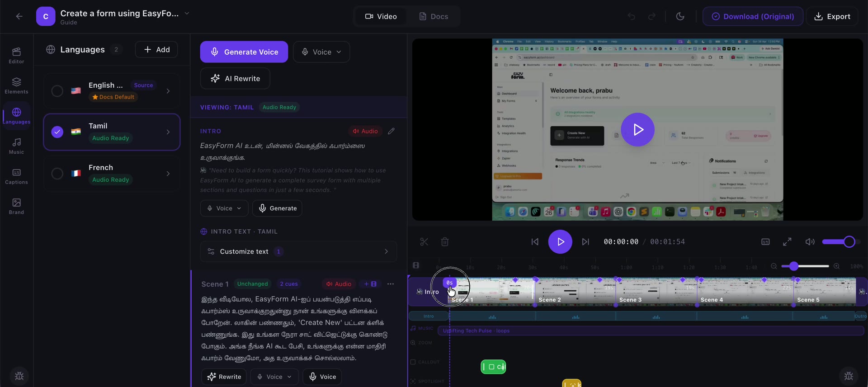Click Download (Original) button

tap(753, 16)
